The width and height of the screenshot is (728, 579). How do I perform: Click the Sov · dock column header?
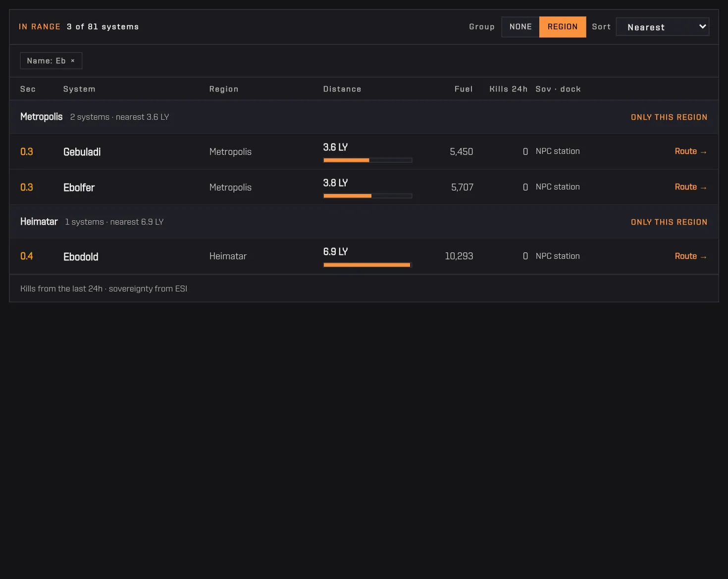pyautogui.click(x=558, y=89)
